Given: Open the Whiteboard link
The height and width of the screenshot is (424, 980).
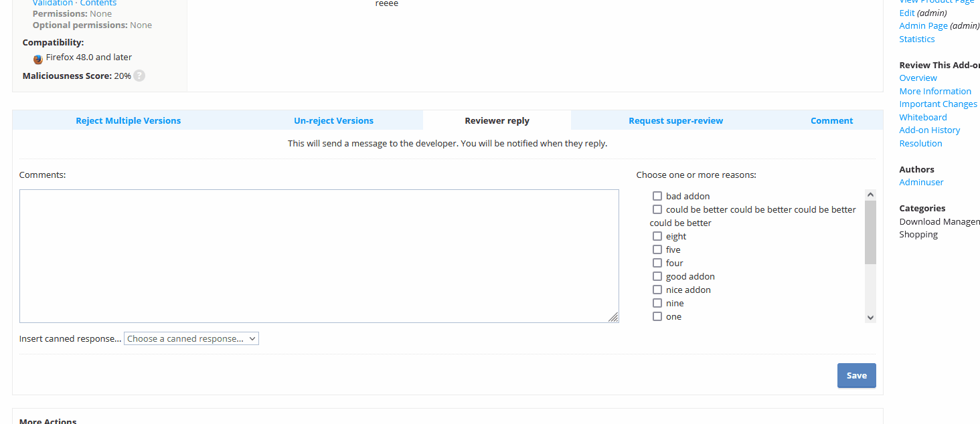Looking at the screenshot, I should tap(922, 116).
